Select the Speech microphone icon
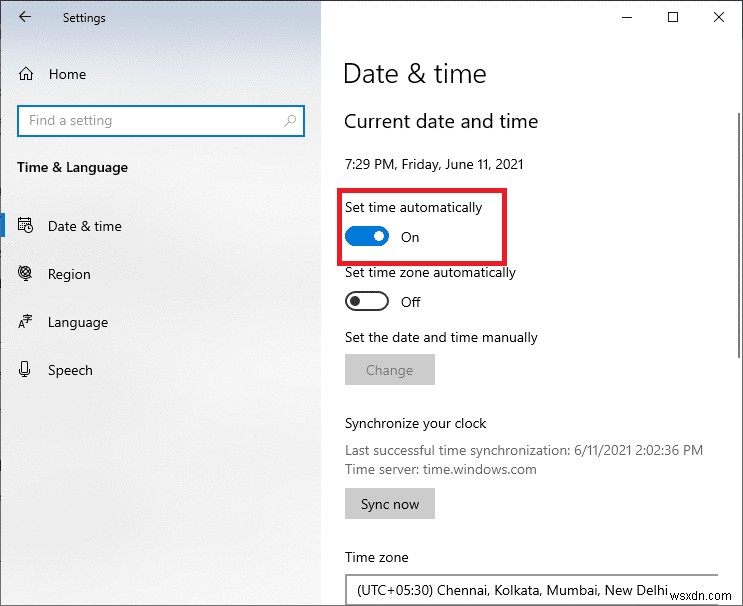 tap(25, 370)
